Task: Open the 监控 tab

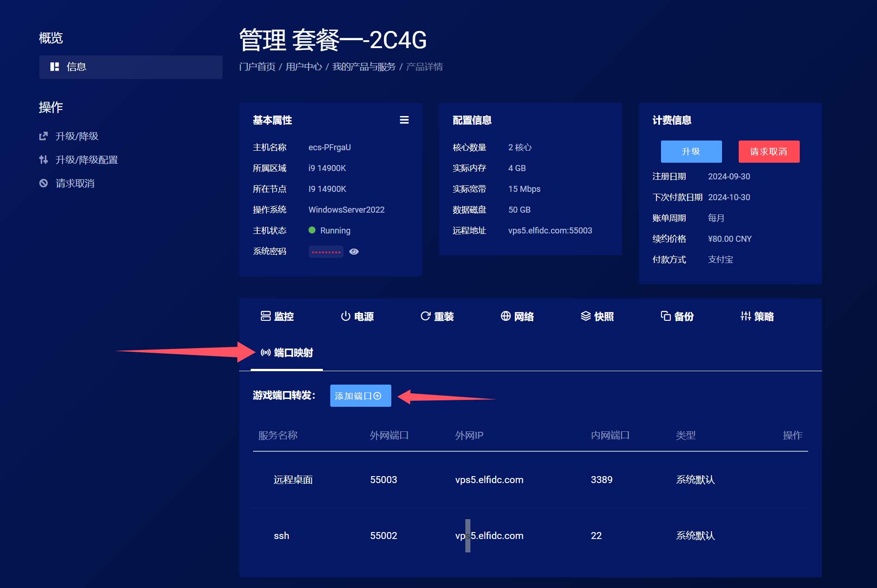Action: pyautogui.click(x=278, y=316)
